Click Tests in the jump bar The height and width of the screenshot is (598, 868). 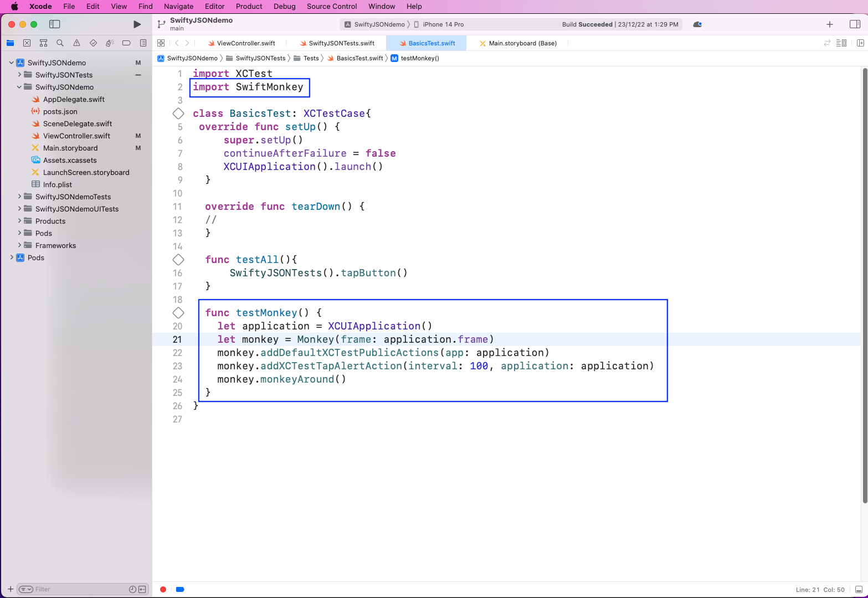tap(306, 58)
